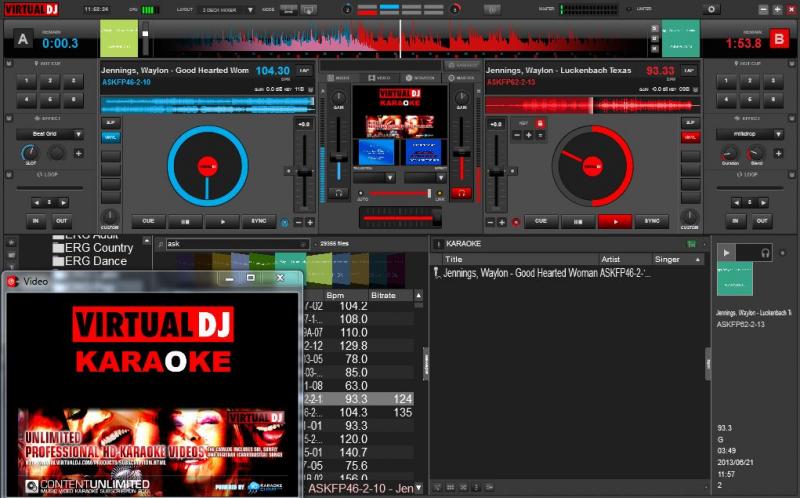The width and height of the screenshot is (800, 498).
Task: Click hot cue 1 on deck A
Action: click(27, 81)
